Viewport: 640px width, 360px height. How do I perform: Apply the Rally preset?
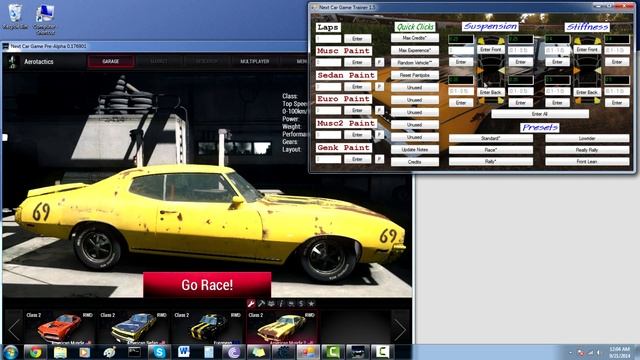491,161
